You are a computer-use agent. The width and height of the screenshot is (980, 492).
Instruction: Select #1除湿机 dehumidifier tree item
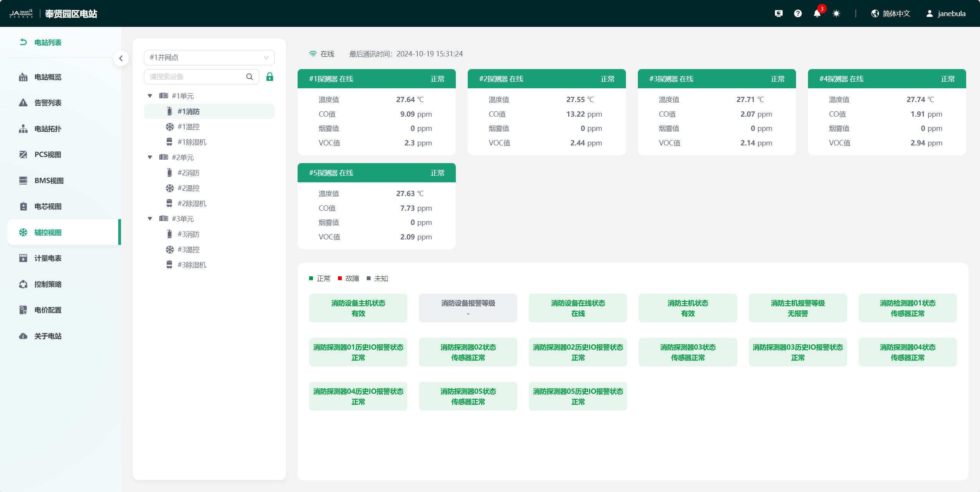(192, 142)
